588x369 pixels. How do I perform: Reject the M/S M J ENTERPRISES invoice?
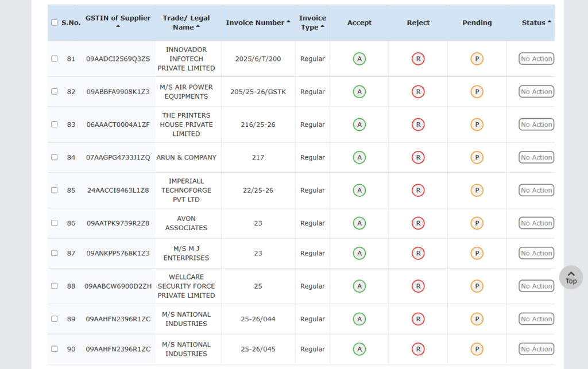point(418,253)
